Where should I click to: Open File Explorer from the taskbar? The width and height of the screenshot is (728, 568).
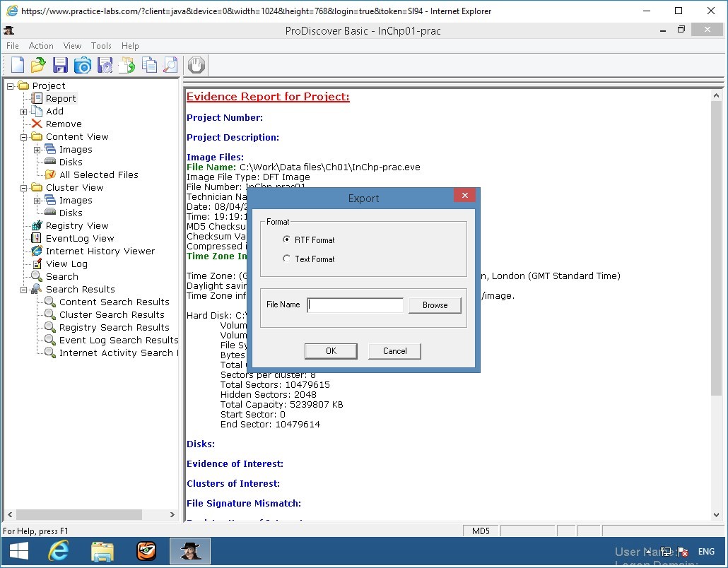[102, 551]
